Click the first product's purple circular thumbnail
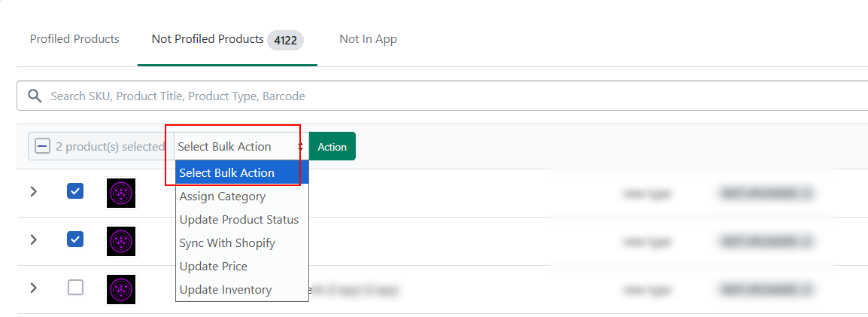Image resolution: width=868 pixels, height=317 pixels. (120, 194)
